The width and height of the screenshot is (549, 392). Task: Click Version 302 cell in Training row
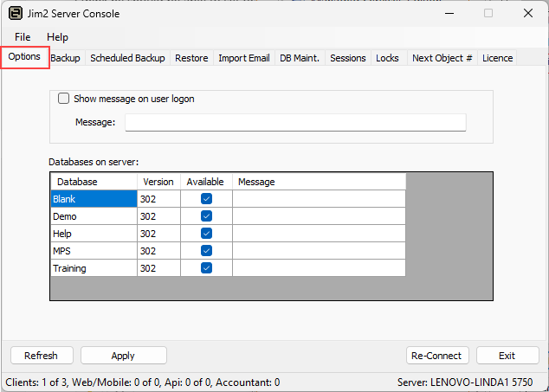158,268
